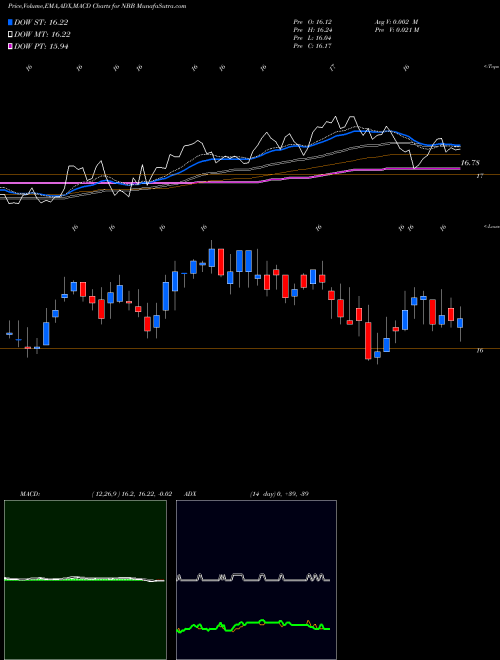The image size is (500, 660).
Task: Open the green MACD indicator panel
Action: click(85, 580)
